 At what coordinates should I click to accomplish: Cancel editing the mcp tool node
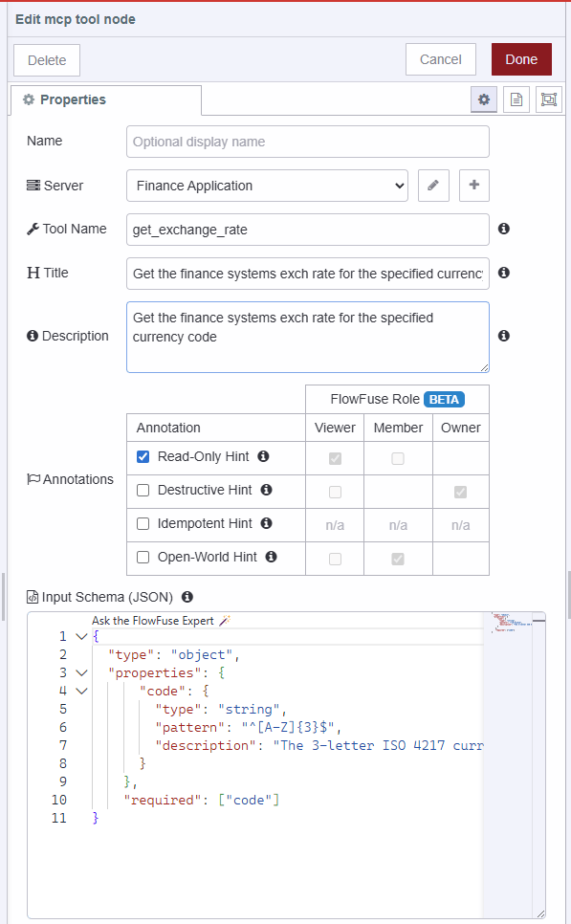tap(440, 58)
